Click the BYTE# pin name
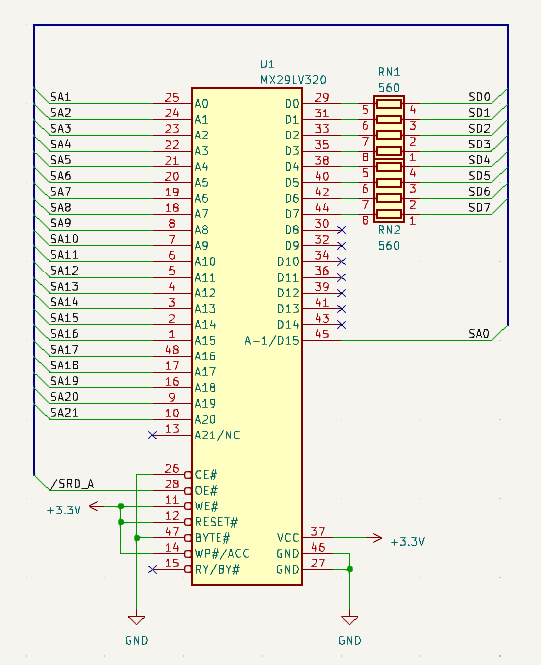 (212, 538)
